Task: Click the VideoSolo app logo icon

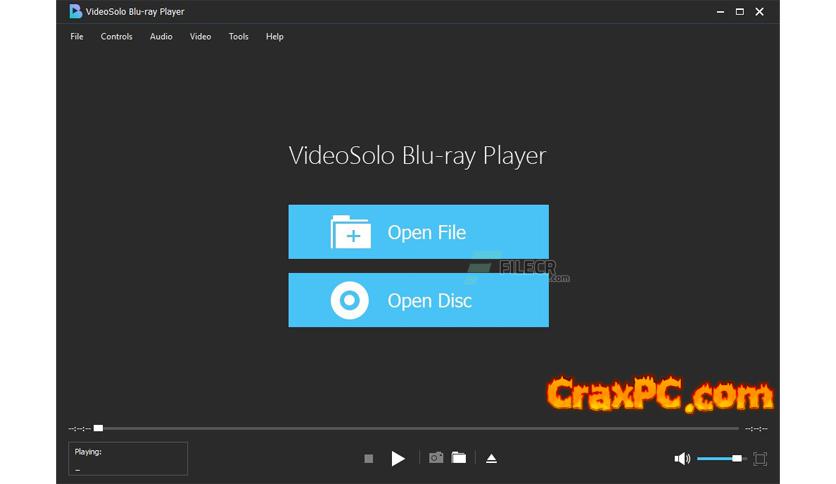Action: (x=75, y=12)
